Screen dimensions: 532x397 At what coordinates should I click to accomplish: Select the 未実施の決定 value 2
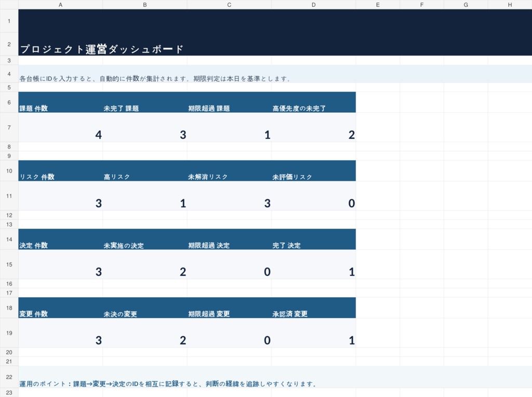(145, 264)
